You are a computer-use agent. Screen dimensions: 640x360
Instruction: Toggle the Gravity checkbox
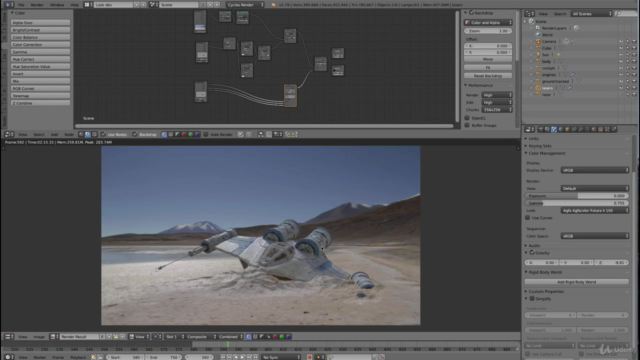pyautogui.click(x=532, y=253)
